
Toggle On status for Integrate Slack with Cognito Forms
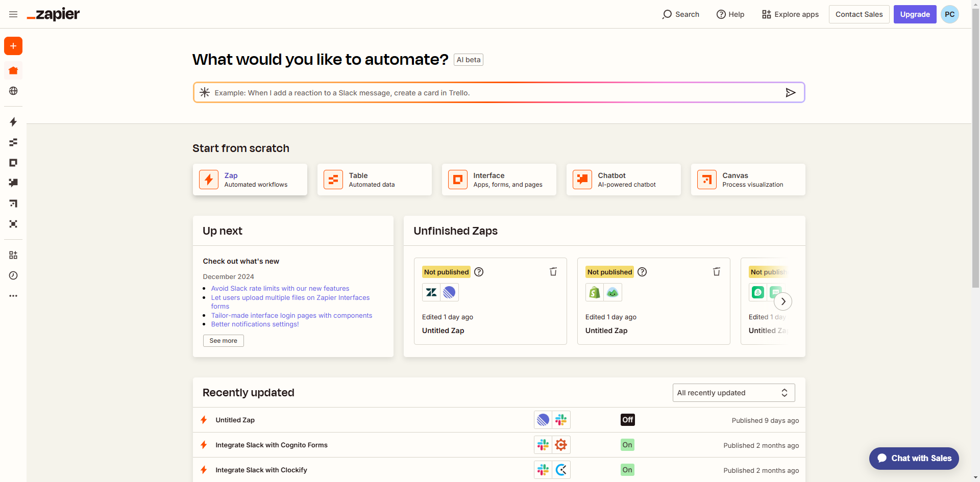point(627,445)
